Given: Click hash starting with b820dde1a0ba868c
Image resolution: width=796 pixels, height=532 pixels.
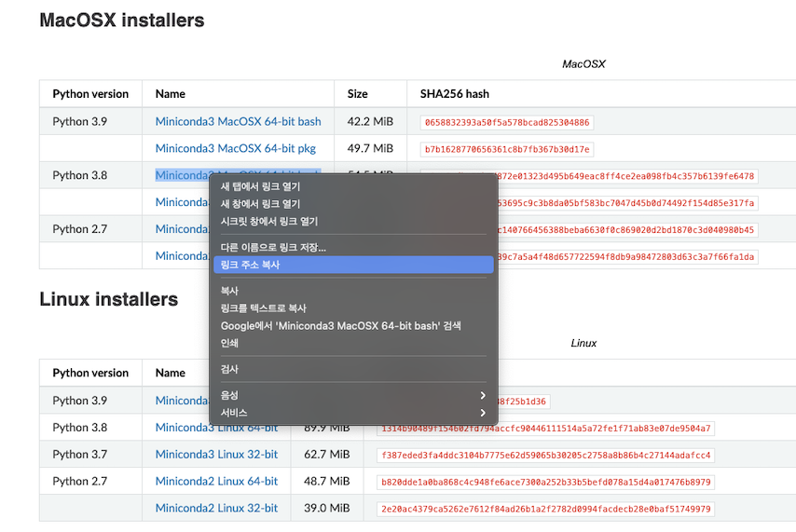Looking at the screenshot, I should click(x=545, y=483).
